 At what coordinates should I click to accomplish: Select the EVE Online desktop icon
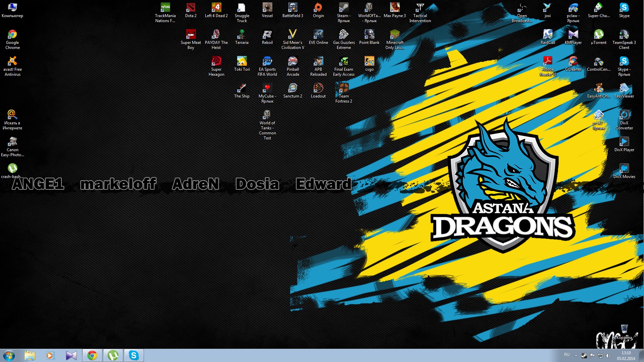point(318,35)
